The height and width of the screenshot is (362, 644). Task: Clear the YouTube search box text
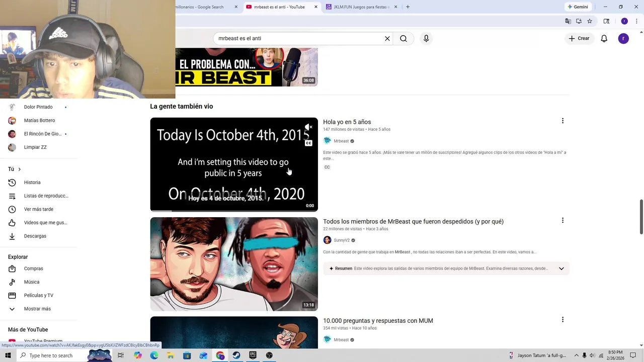click(387, 38)
